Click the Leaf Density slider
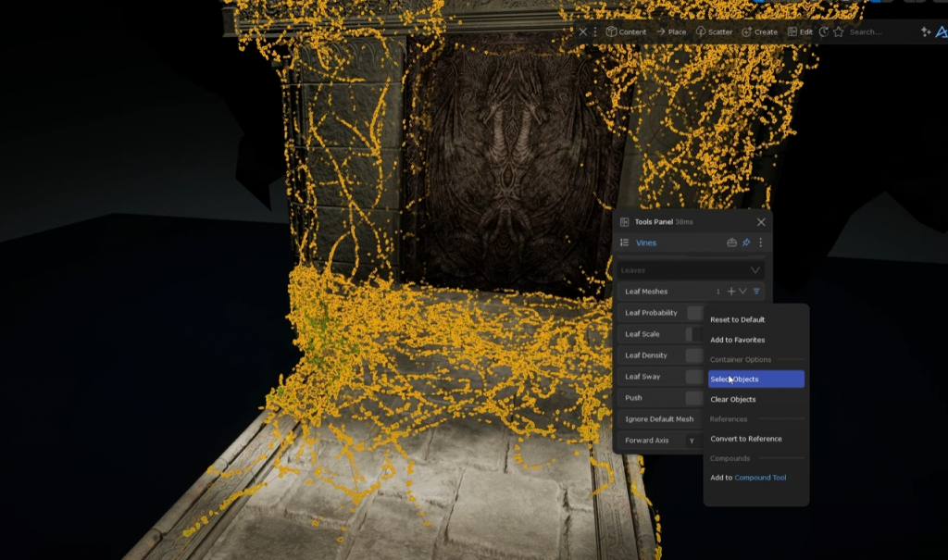 click(x=694, y=355)
